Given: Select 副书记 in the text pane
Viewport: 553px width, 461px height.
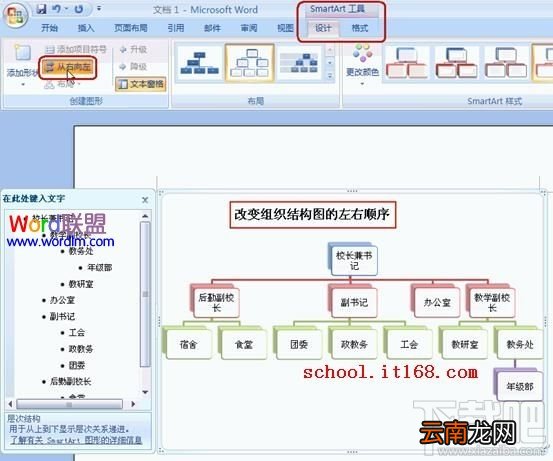Looking at the screenshot, I should pyautogui.click(x=62, y=316).
